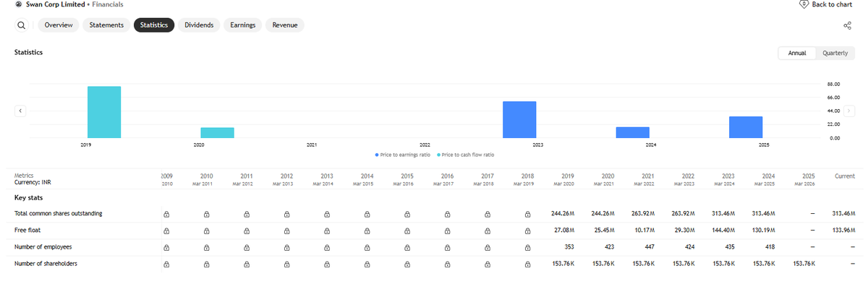The image size is (868, 284).
Task: Switch to Quarterly period view
Action: tap(835, 53)
